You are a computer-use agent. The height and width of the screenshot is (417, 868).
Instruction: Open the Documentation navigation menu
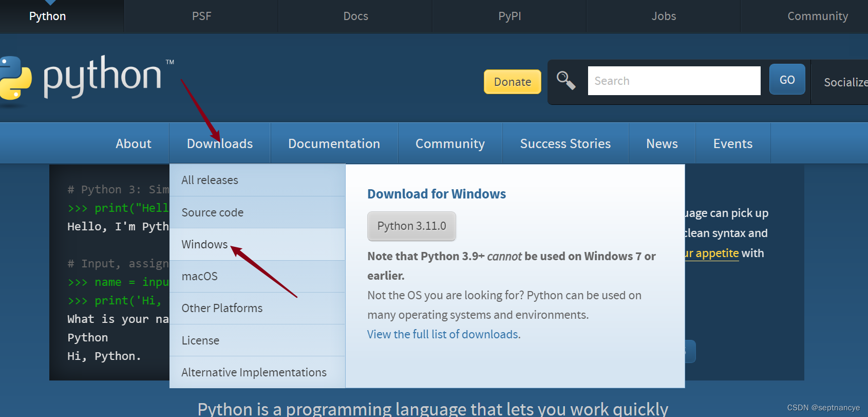[x=334, y=143]
